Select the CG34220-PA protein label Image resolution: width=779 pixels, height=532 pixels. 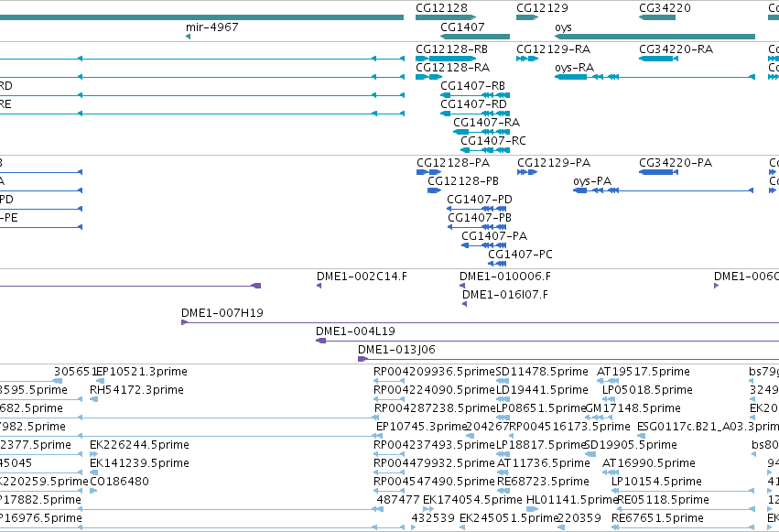(676, 163)
